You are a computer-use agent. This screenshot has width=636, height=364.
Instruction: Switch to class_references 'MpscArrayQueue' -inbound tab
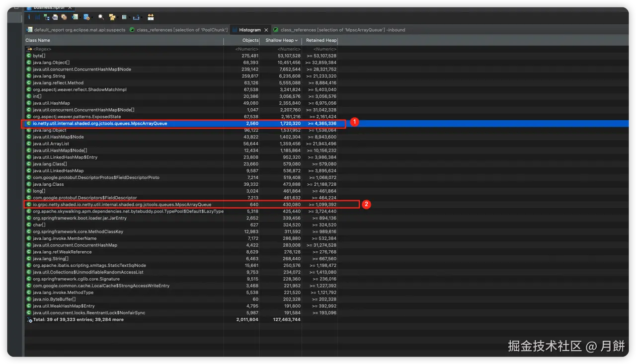(x=338, y=30)
